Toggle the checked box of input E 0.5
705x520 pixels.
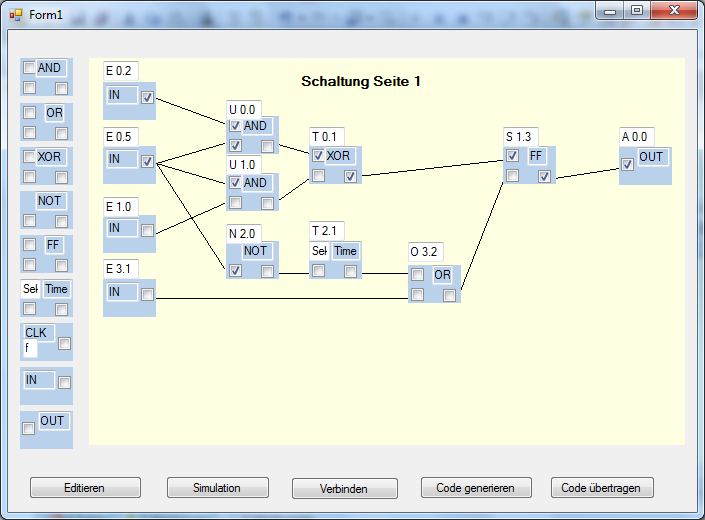coord(147,161)
